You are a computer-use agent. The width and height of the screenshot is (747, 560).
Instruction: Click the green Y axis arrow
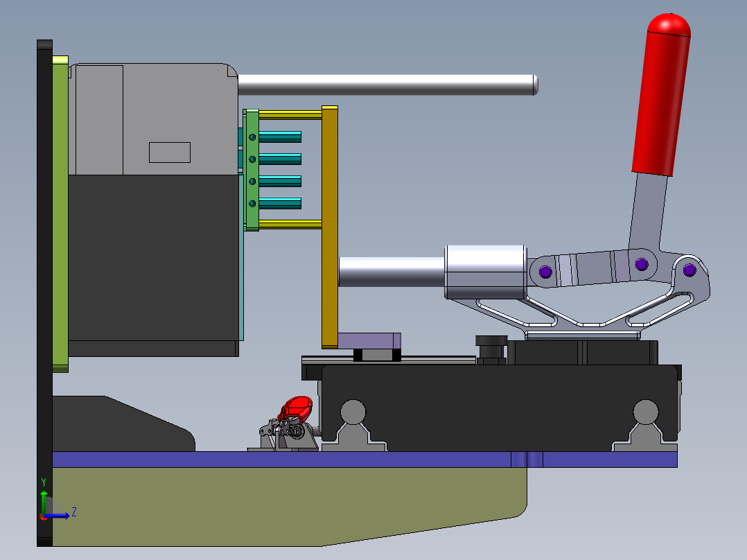click(44, 502)
